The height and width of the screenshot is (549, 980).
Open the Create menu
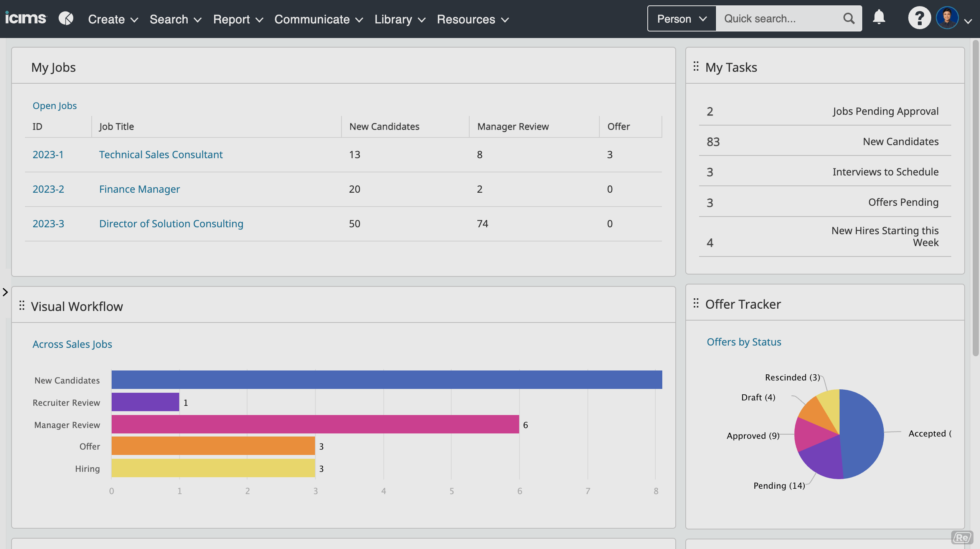113,19
